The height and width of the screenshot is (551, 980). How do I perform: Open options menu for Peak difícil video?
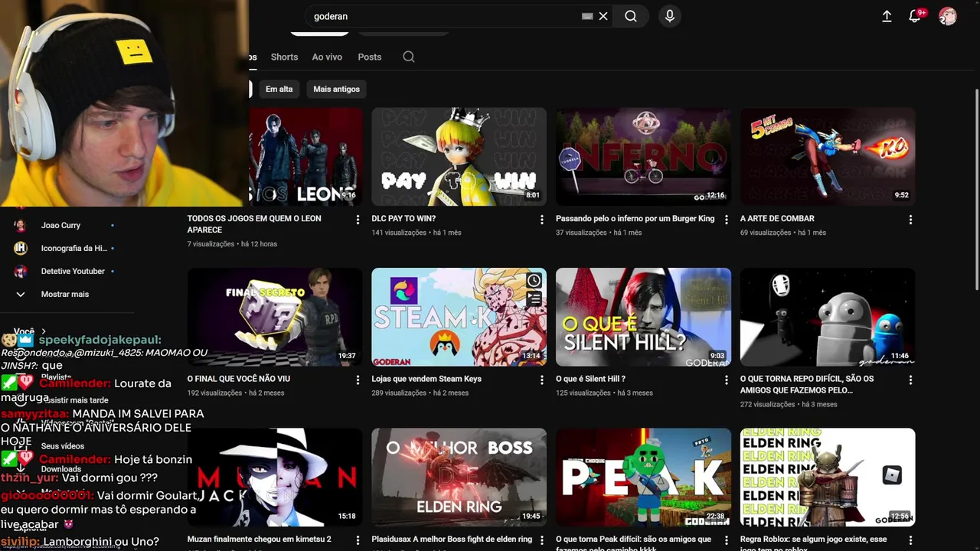(727, 540)
